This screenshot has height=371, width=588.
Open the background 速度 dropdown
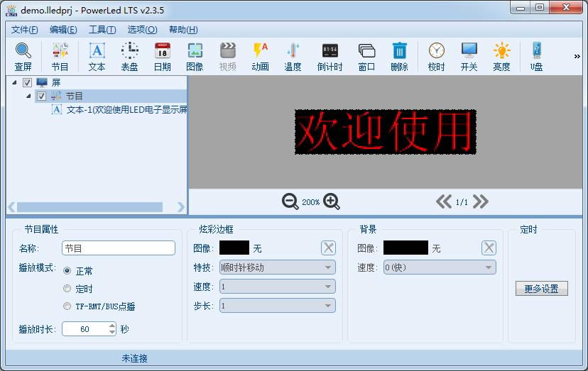tap(440, 267)
